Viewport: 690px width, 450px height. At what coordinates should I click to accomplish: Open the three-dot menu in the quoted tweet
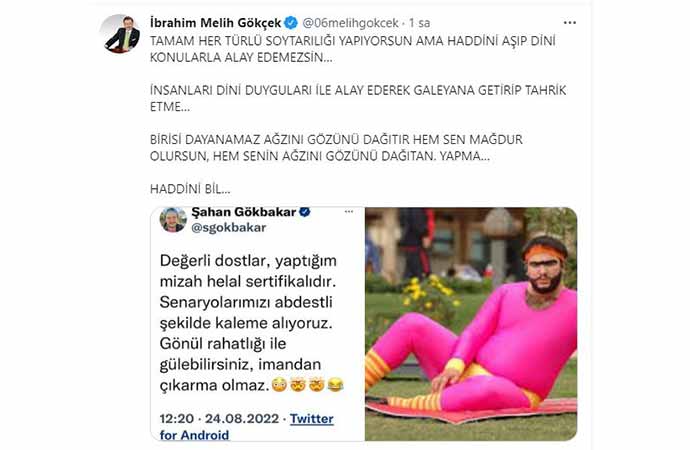[349, 212]
